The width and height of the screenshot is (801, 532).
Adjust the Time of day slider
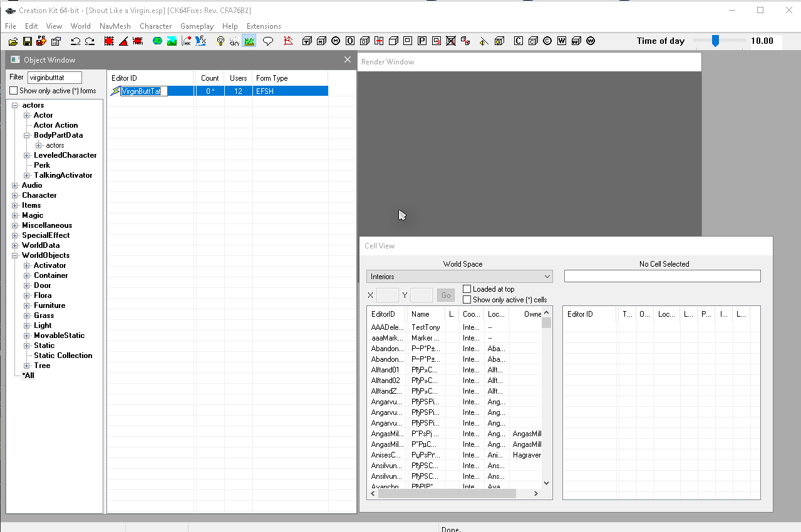pyautogui.click(x=715, y=41)
